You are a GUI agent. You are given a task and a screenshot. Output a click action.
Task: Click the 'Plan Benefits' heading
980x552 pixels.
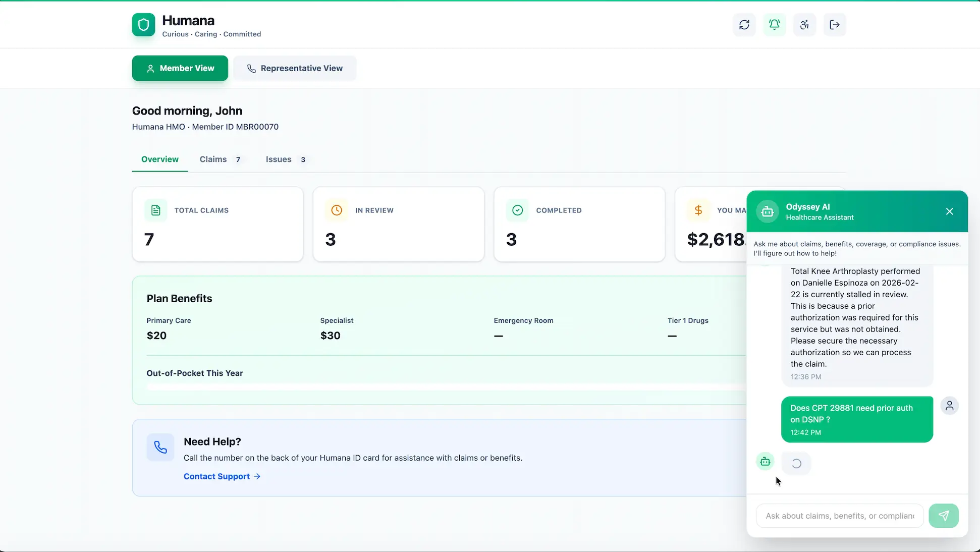coord(179,299)
